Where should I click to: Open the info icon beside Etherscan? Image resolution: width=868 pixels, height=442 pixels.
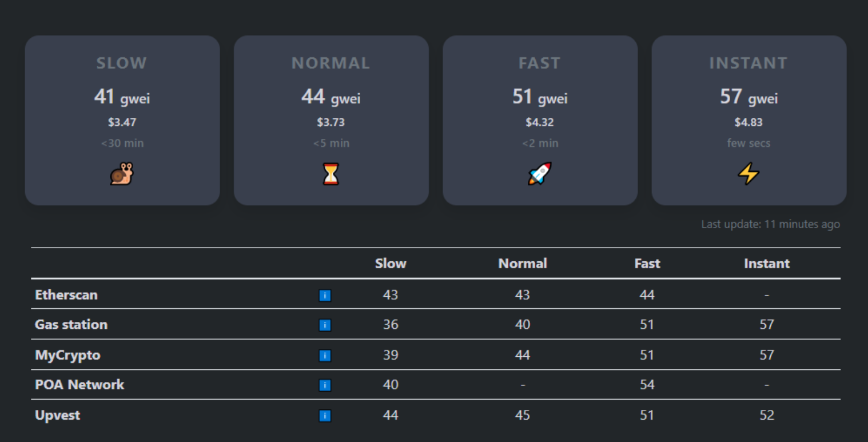pos(325,296)
